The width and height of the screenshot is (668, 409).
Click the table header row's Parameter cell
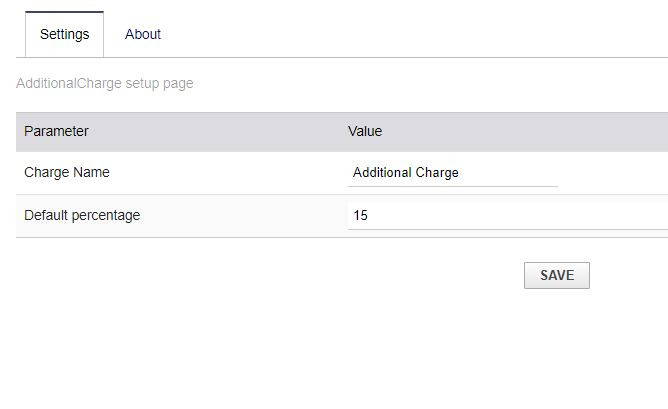pyautogui.click(x=56, y=131)
